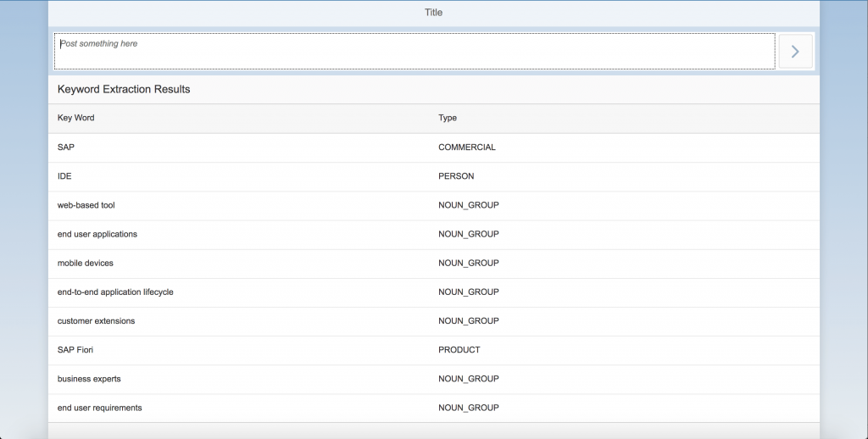Select the SAP Fiori keyword row
Screen dimensions: 868x439
pyautogui.click(x=433, y=350)
